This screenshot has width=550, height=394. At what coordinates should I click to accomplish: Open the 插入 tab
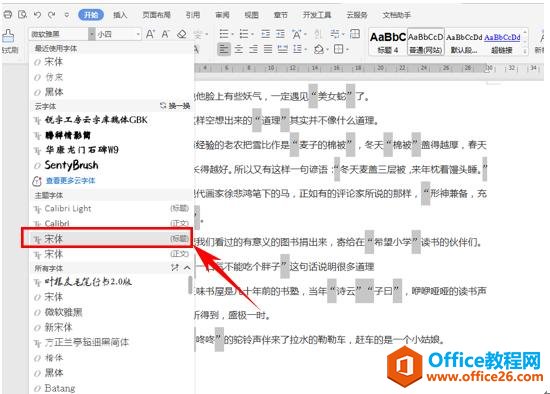(120, 15)
